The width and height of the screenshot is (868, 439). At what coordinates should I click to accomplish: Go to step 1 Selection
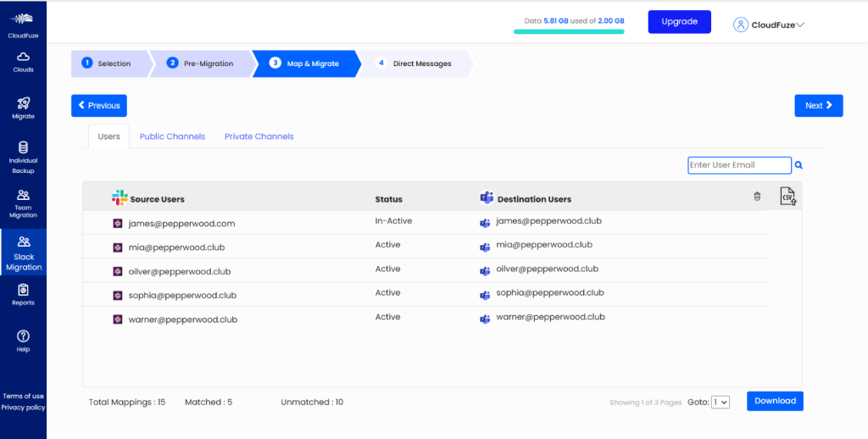(111, 64)
